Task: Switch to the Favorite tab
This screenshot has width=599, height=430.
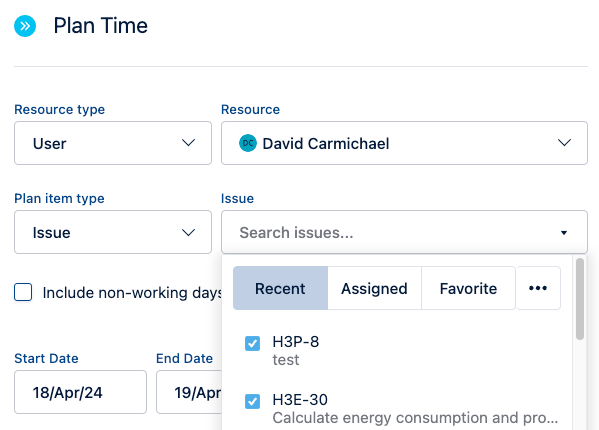Action: [468, 288]
